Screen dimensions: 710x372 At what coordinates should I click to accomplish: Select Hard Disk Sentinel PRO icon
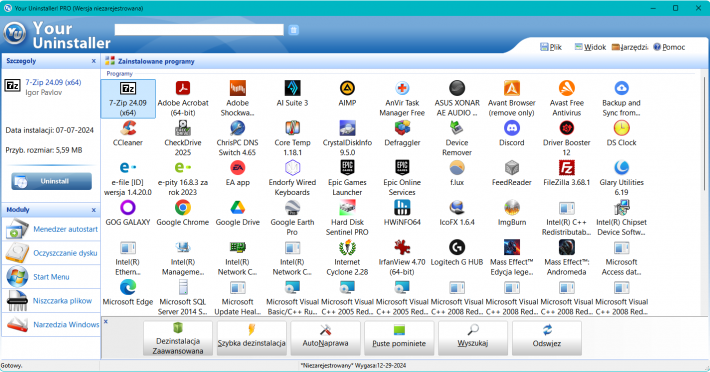(x=347, y=208)
